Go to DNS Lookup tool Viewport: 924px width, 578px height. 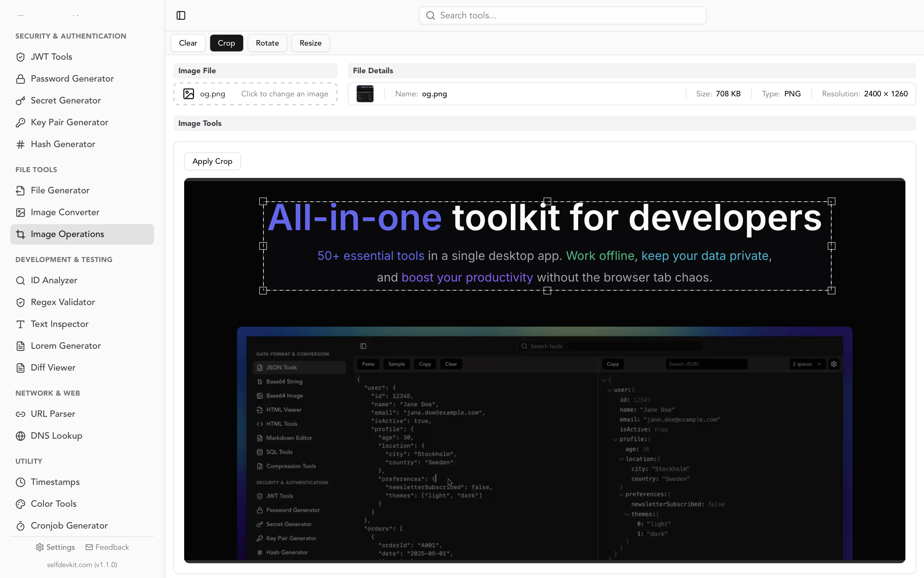click(82, 436)
